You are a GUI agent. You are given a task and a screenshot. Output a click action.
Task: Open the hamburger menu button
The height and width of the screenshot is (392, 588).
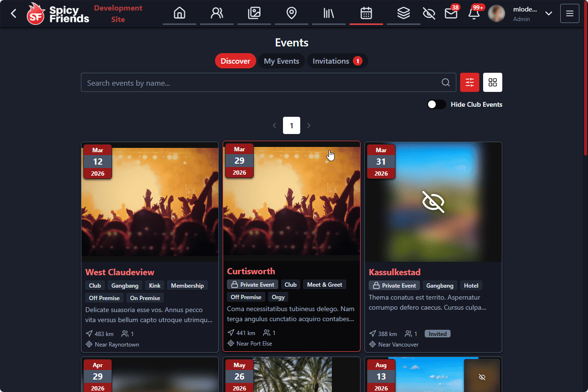(570, 13)
